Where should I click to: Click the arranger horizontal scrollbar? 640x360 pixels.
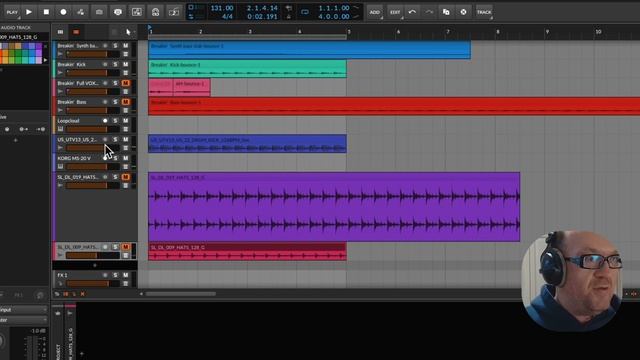(181, 293)
